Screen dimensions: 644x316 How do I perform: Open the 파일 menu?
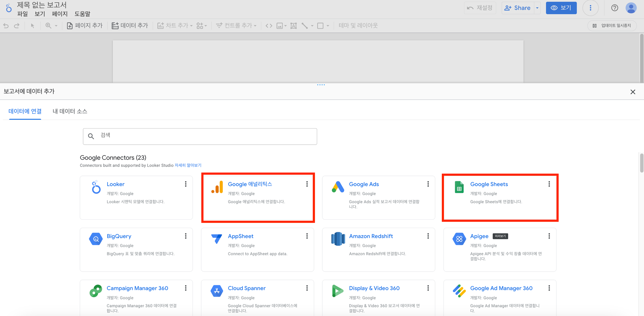click(x=23, y=14)
